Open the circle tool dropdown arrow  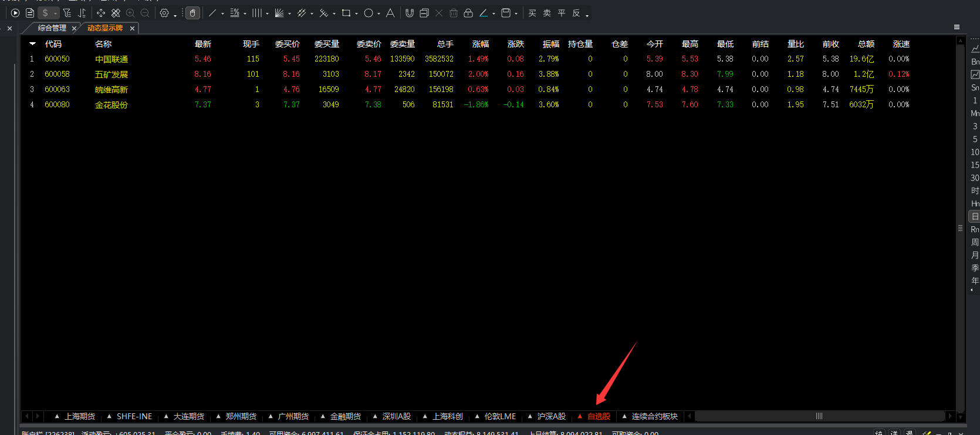point(379,13)
